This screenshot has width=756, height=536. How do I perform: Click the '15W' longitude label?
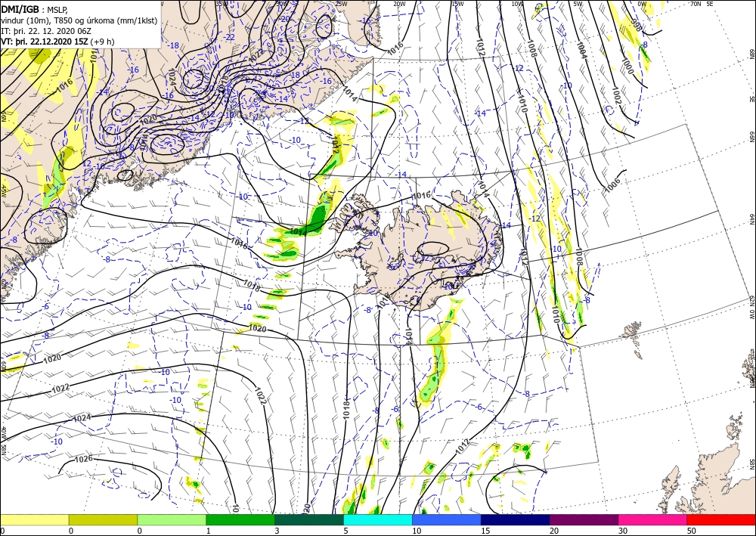[457, 4]
